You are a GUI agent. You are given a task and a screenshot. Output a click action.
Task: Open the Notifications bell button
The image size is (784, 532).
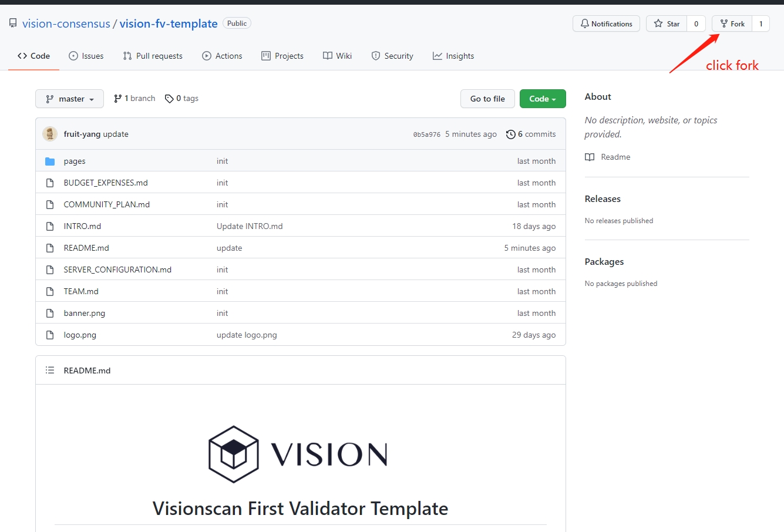click(x=606, y=23)
